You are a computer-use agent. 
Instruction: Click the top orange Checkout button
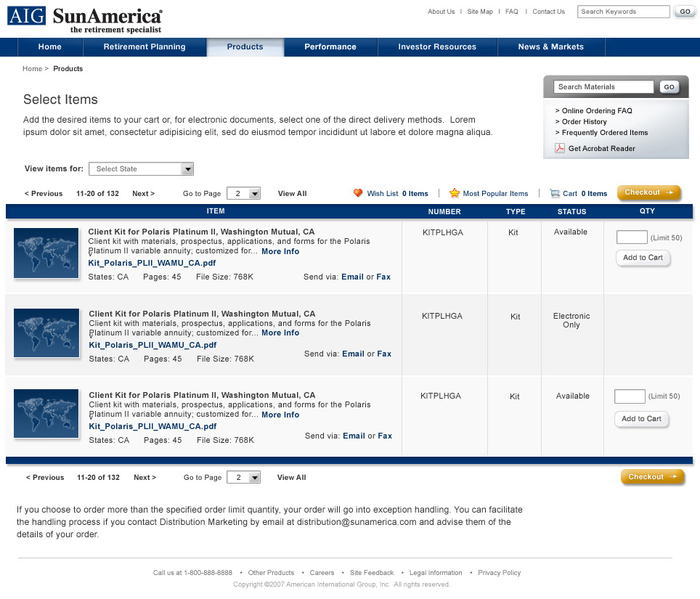(x=648, y=192)
